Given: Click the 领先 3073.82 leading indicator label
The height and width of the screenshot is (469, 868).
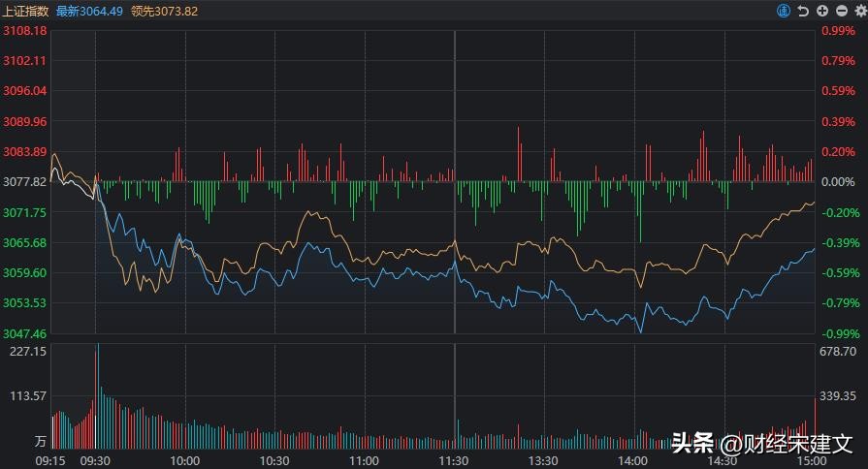Looking at the screenshot, I should tap(164, 11).
